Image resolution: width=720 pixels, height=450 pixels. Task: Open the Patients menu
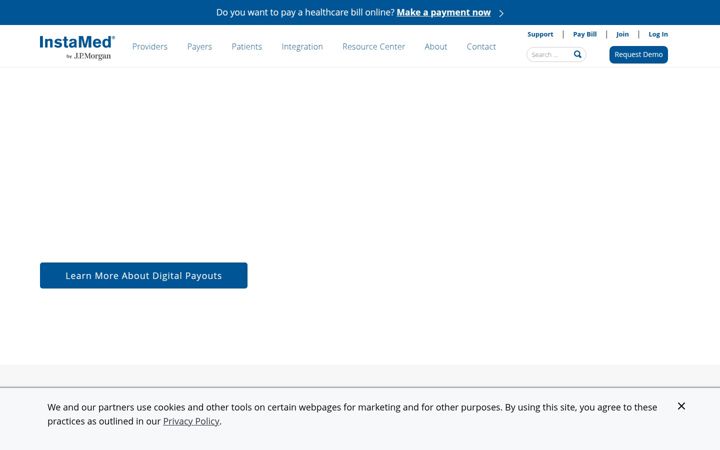click(x=247, y=46)
